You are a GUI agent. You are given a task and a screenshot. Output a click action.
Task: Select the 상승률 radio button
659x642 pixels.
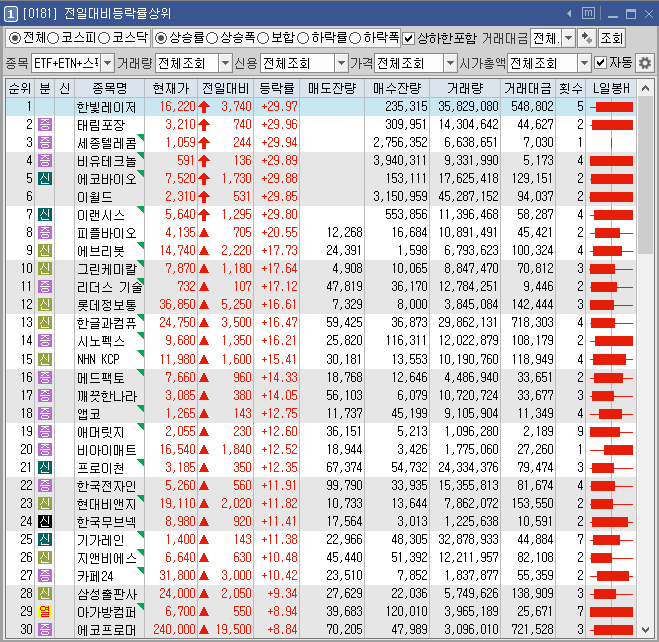click(x=161, y=38)
